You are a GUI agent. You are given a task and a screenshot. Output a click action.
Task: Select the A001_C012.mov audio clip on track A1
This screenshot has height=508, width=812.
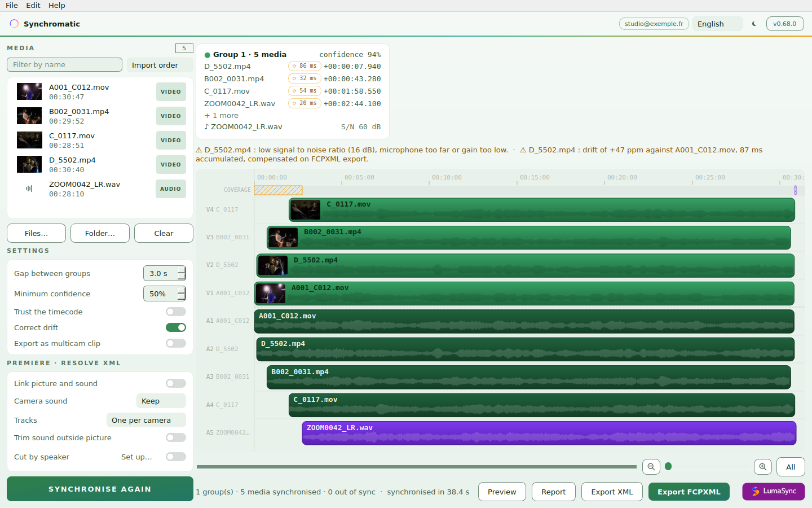point(524,322)
